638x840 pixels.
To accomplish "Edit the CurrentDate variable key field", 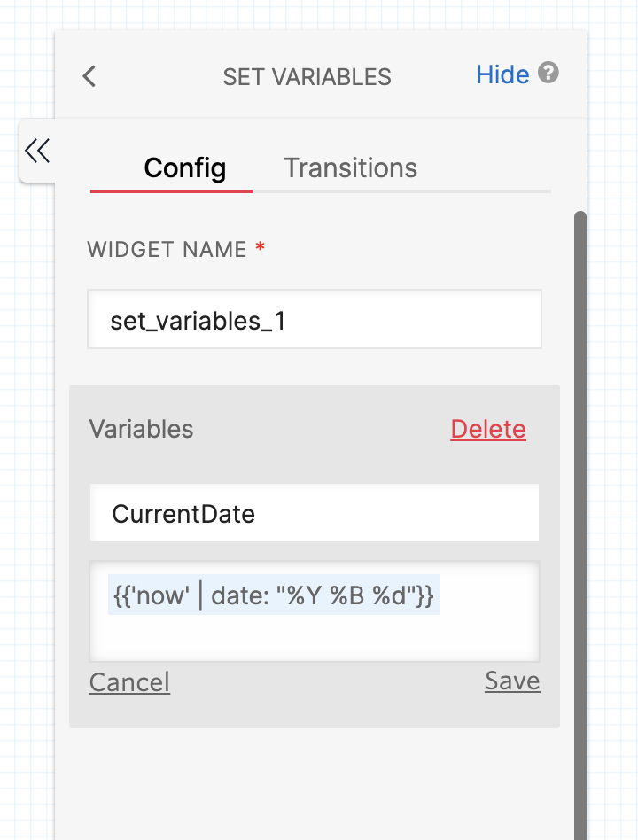I will pyautogui.click(x=315, y=512).
